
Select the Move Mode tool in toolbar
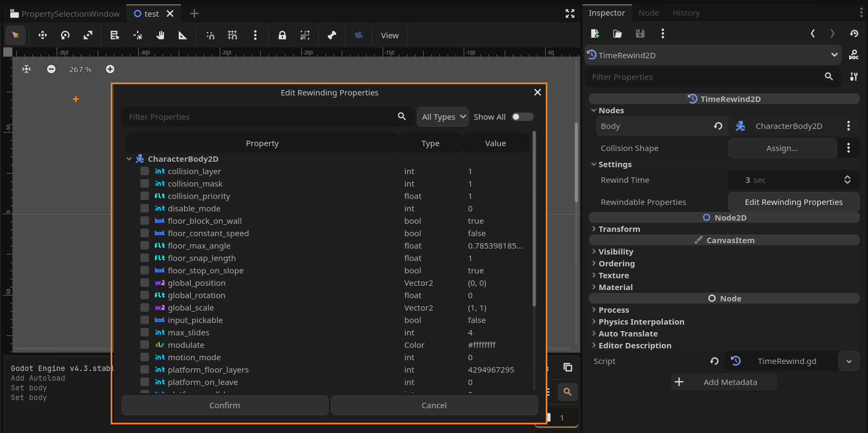43,36
